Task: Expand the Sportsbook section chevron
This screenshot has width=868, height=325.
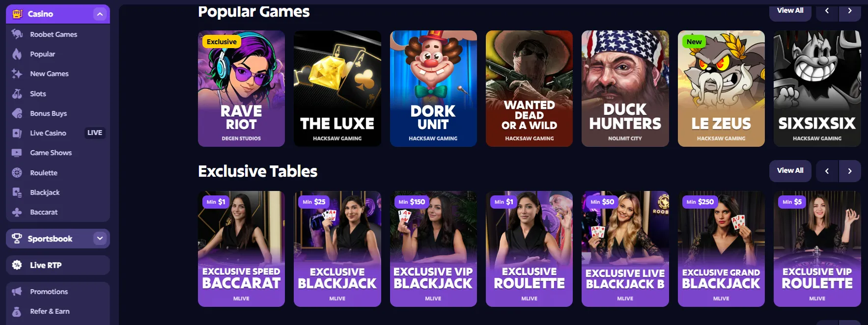Action: [x=100, y=239]
